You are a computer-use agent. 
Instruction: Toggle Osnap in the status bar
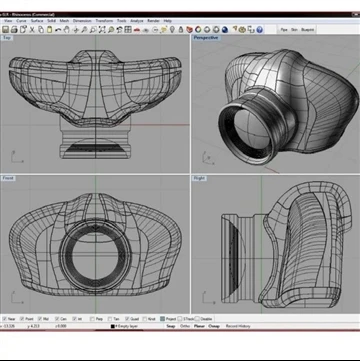[x=214, y=326]
